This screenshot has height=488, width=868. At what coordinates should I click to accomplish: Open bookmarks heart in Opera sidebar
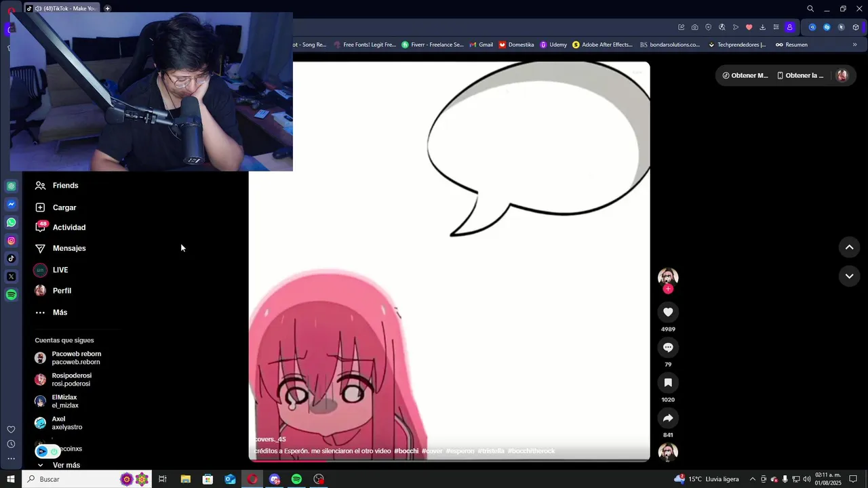pyautogui.click(x=11, y=429)
